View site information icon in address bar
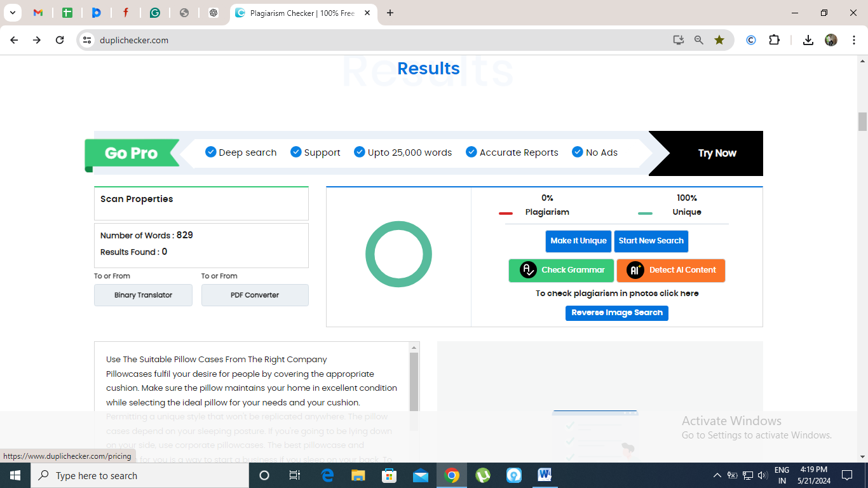868x488 pixels. point(88,40)
